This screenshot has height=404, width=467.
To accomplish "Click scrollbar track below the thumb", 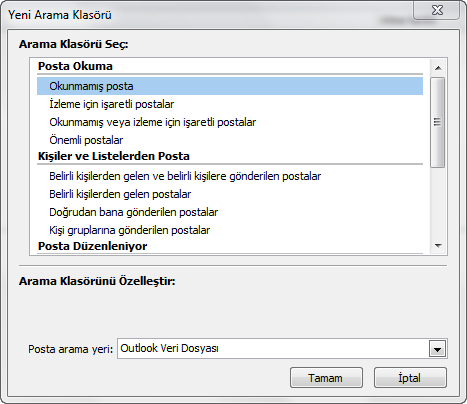I will [438, 202].
